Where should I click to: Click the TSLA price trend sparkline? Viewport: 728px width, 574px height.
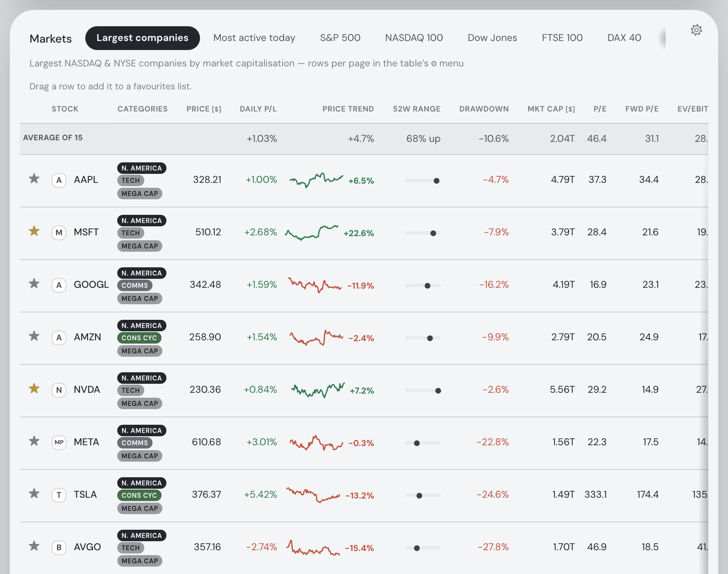pos(313,495)
